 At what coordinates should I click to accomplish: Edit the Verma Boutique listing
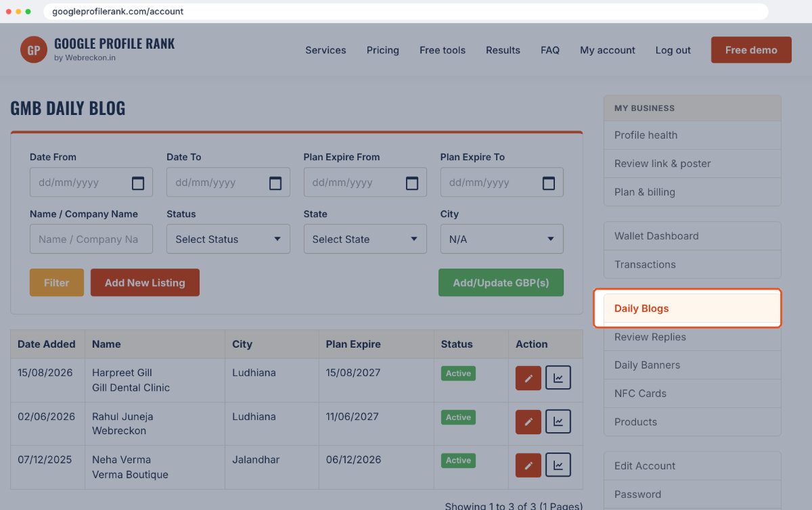pos(528,465)
